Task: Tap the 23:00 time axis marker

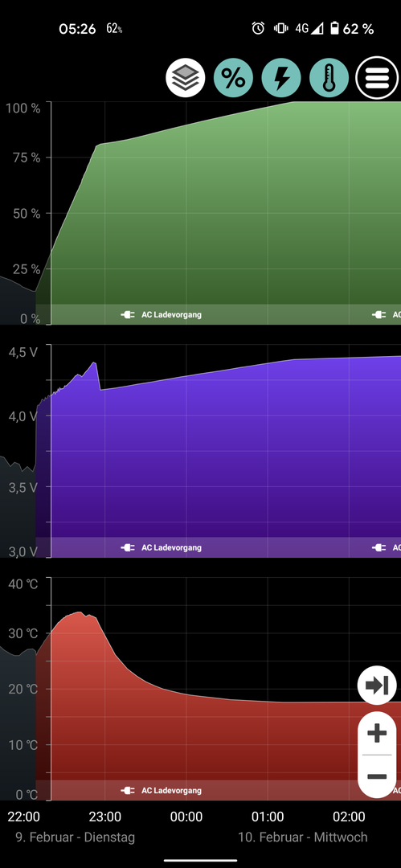Action: 104,817
